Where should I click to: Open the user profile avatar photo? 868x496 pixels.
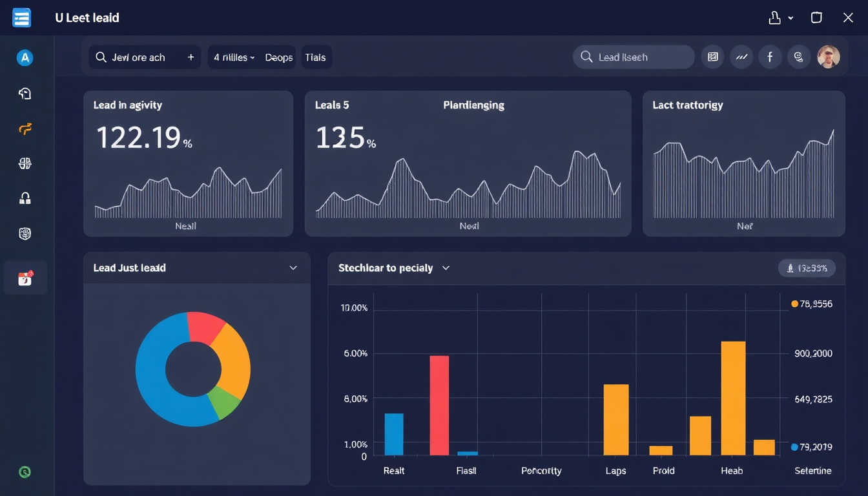coord(828,57)
